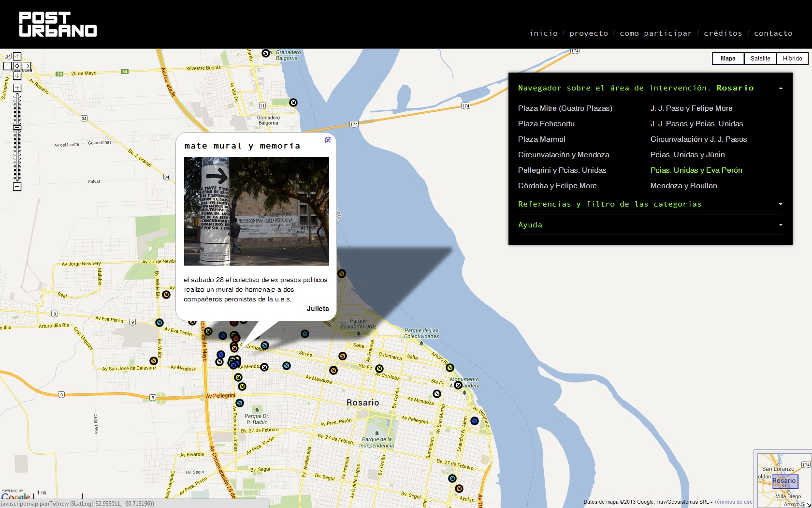
Task: Expand Referencias y filtro de las categorias
Action: click(x=781, y=204)
